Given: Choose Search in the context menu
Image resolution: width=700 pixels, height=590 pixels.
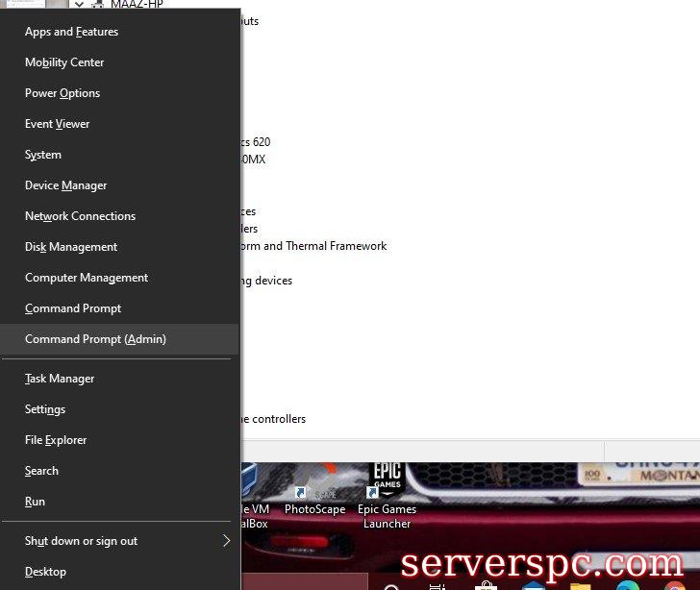Looking at the screenshot, I should 42,471.
